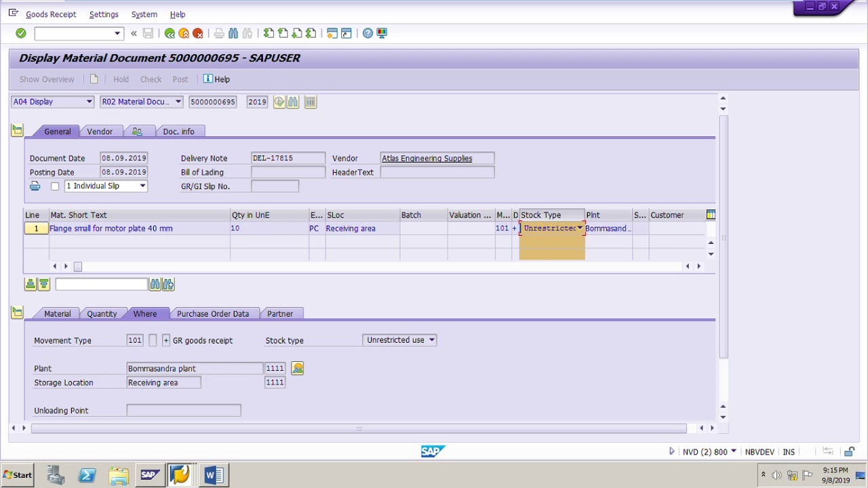This screenshot has width=868, height=488.
Task: Open the System menu
Action: (x=144, y=14)
